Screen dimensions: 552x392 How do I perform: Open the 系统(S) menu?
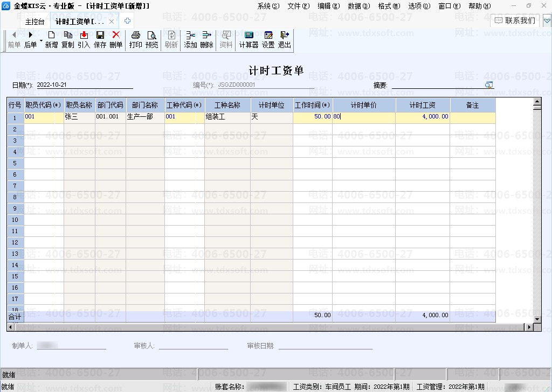point(268,6)
